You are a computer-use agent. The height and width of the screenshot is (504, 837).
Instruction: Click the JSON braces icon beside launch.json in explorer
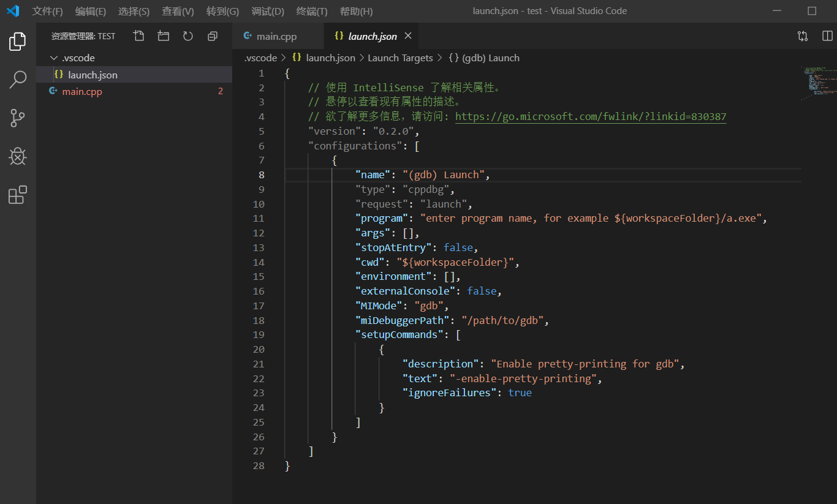point(59,75)
